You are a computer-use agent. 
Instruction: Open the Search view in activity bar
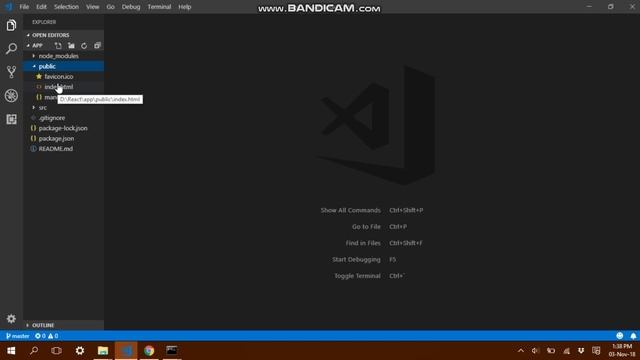(x=11, y=49)
